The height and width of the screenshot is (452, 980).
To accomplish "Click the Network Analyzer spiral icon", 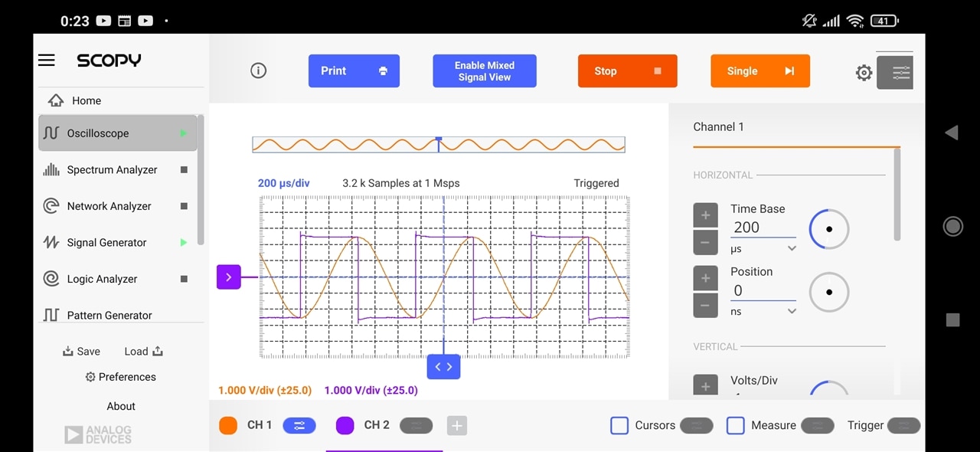I will click(x=51, y=206).
